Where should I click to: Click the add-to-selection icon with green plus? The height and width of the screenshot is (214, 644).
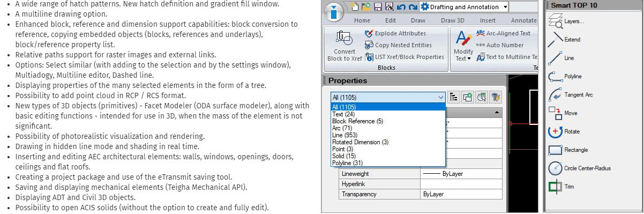[468, 97]
